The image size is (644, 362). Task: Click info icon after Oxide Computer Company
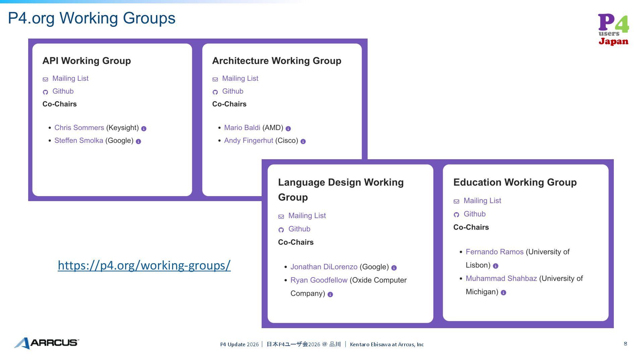click(x=330, y=295)
